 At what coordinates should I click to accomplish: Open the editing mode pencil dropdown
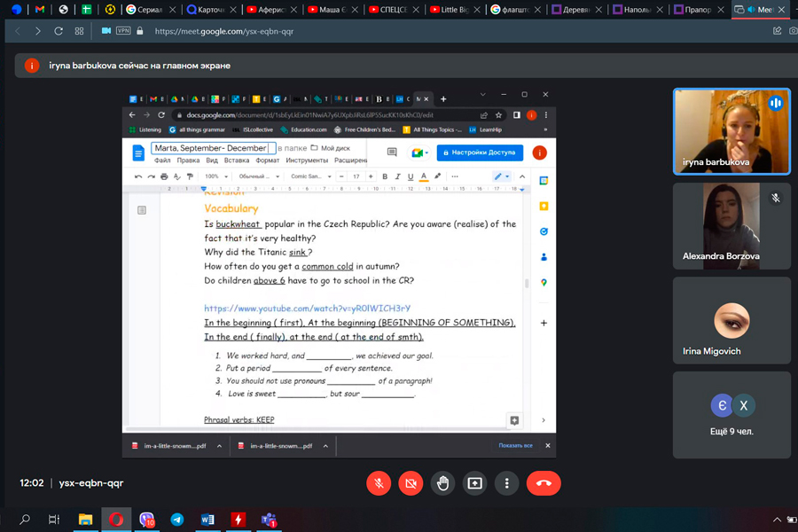(501, 176)
